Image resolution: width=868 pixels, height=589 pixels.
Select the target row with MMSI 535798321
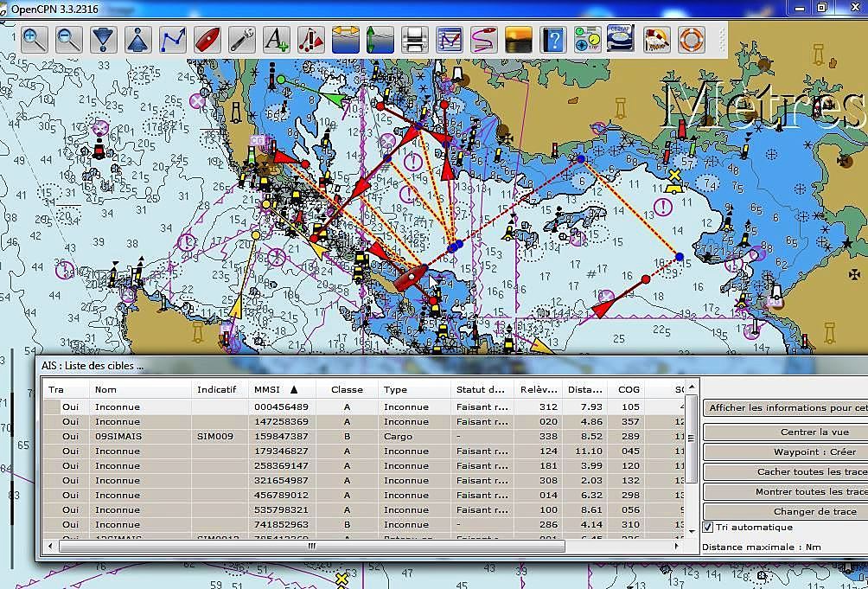pos(364,509)
